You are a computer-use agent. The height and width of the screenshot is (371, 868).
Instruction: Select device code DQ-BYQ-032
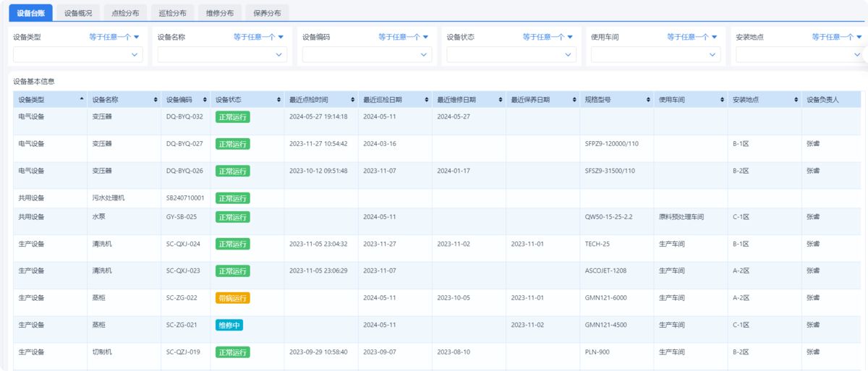(x=184, y=116)
